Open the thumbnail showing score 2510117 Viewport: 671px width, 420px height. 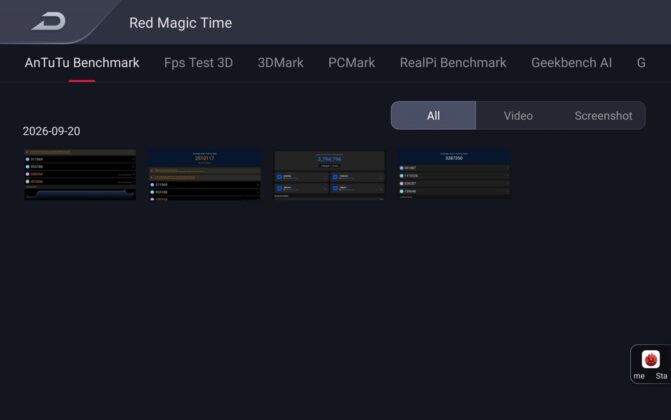pos(205,174)
